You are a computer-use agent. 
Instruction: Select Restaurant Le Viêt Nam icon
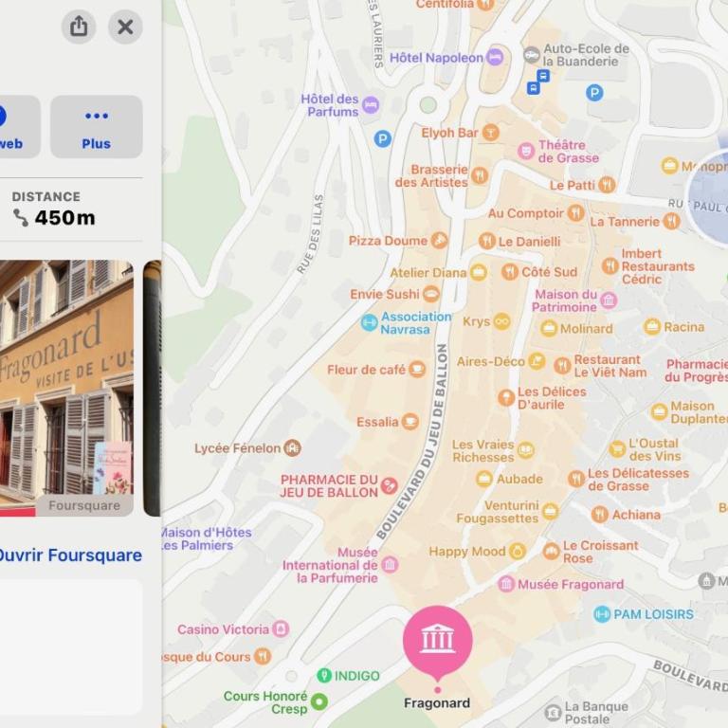click(562, 366)
